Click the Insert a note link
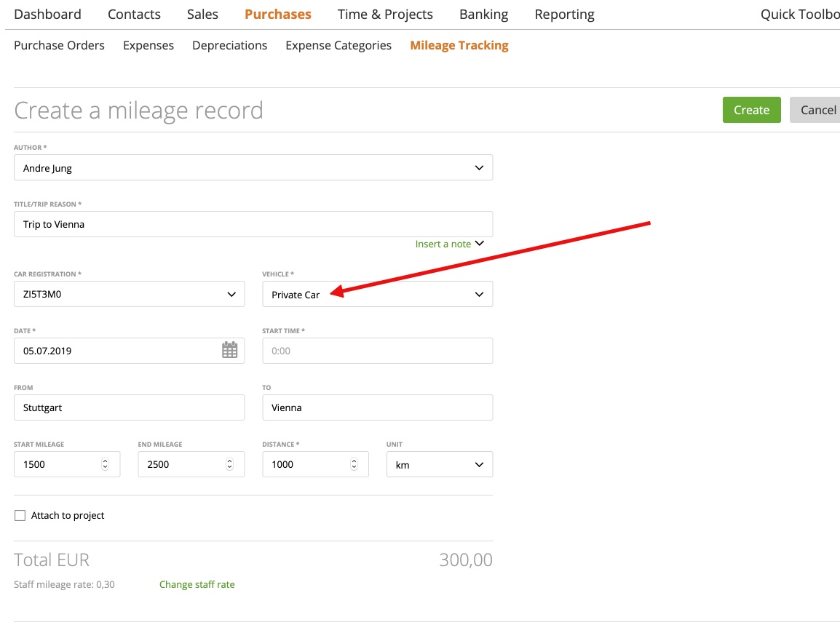 (x=443, y=244)
